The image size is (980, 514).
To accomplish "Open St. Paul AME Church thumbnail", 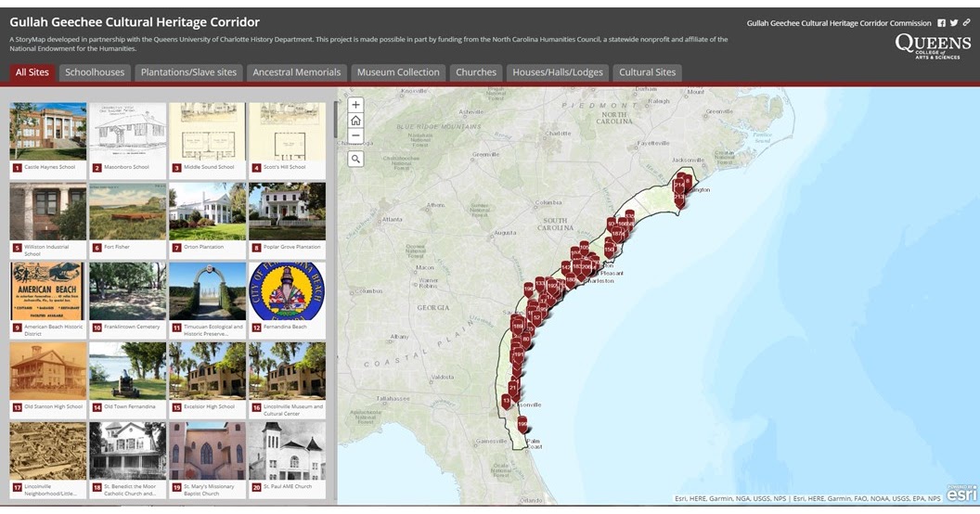I will tap(288, 459).
